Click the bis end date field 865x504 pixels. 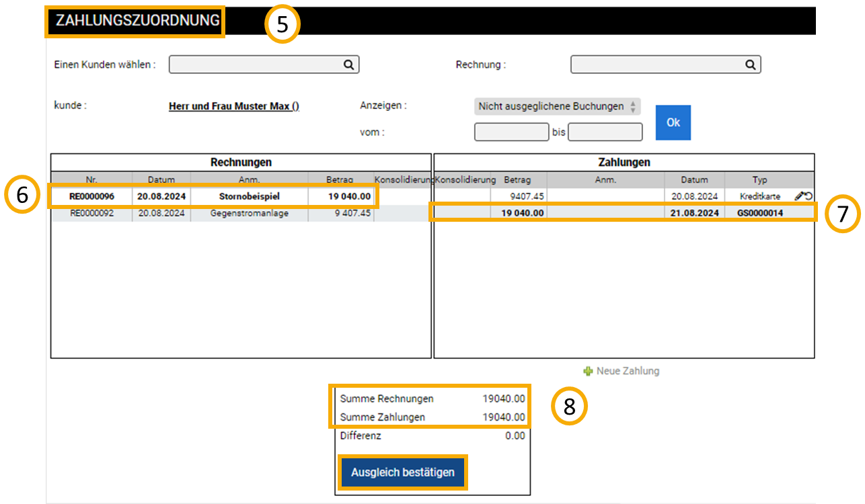(605, 132)
